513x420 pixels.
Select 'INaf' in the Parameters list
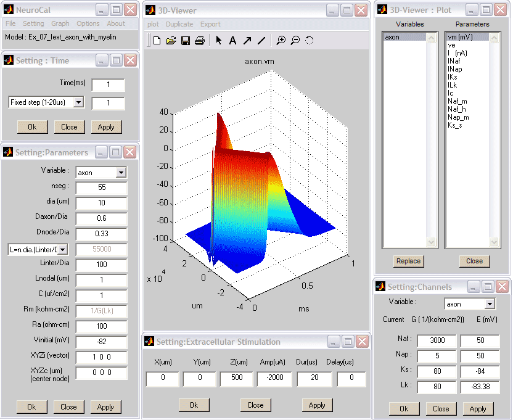[x=454, y=61]
